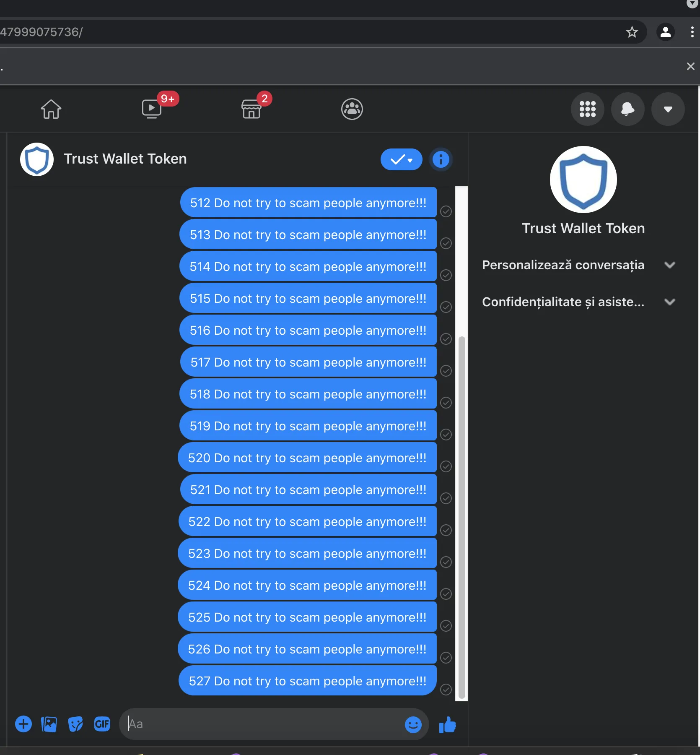
Task: Attach a photo with the image icon
Action: point(49,724)
